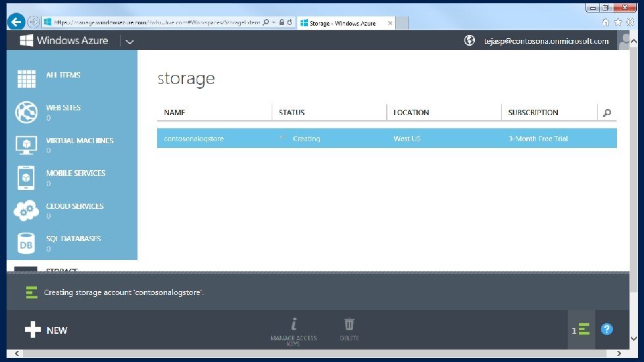644x362 pixels.
Task: Open the browser tools gear icon
Action: 630,22
